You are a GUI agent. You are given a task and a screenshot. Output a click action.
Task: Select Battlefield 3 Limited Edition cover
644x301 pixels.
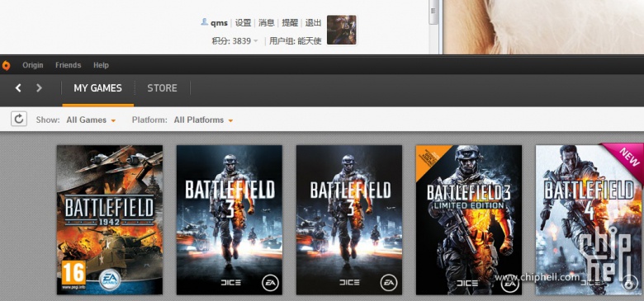tap(469, 220)
